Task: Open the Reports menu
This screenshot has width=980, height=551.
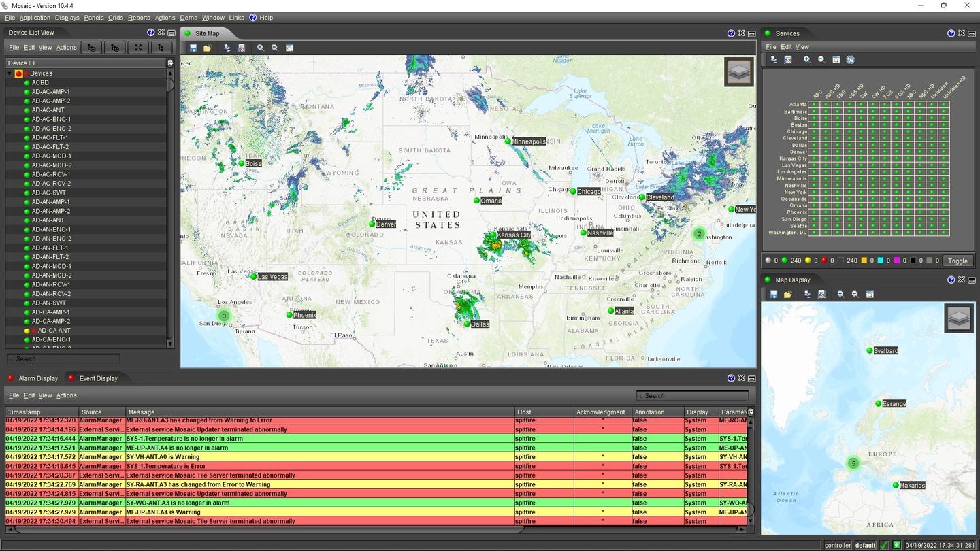Action: click(x=139, y=18)
